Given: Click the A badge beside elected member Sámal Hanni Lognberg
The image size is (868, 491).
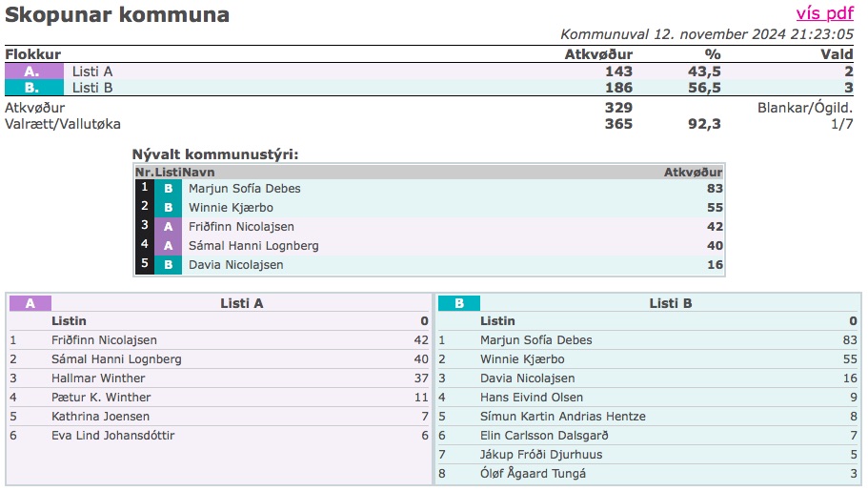Looking at the screenshot, I should (168, 246).
